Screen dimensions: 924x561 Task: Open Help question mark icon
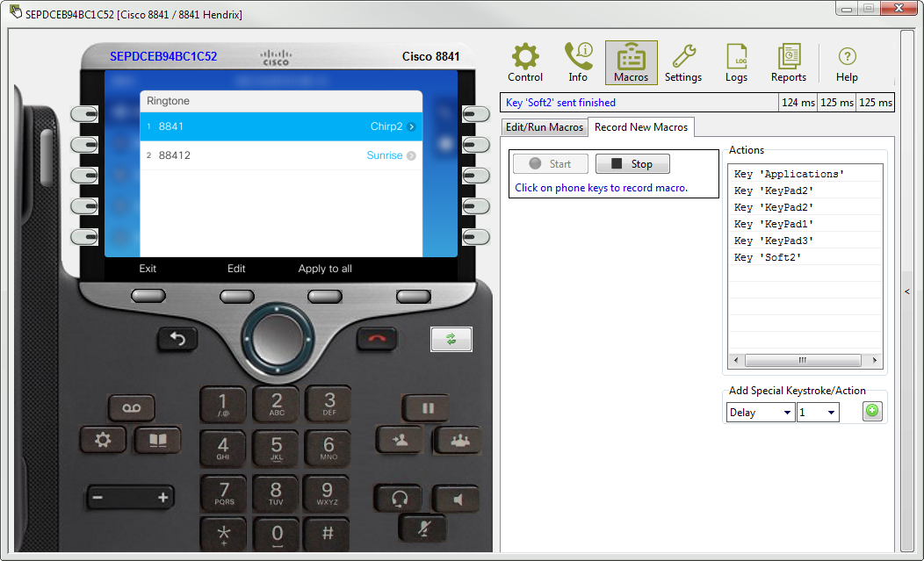coord(847,63)
